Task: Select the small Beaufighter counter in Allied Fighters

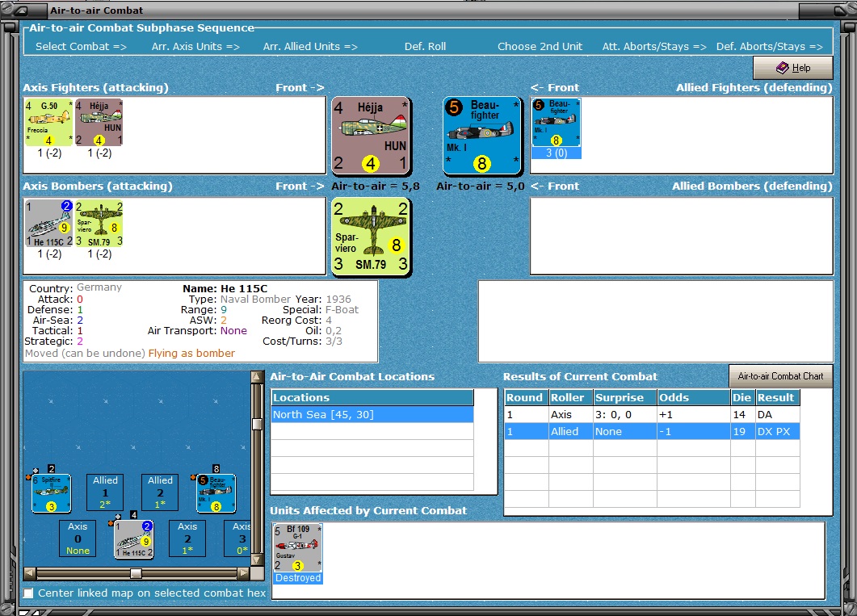Action: coord(557,123)
